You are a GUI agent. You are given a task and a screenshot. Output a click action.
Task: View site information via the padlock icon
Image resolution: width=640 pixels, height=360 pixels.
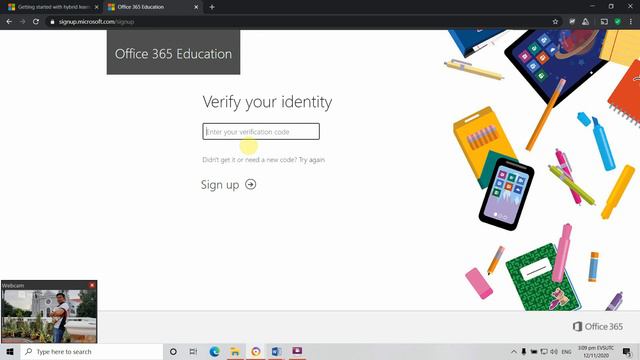[52, 22]
